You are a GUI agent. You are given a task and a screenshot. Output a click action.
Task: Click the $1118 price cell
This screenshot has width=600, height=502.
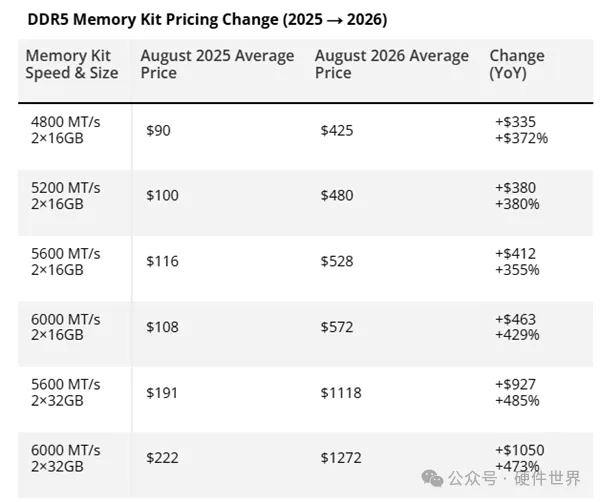coord(341,393)
